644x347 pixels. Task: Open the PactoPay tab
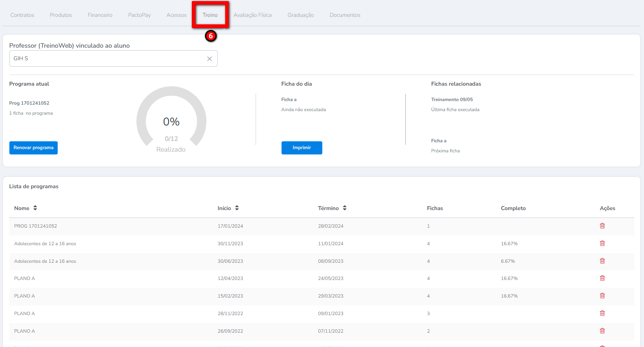139,15
